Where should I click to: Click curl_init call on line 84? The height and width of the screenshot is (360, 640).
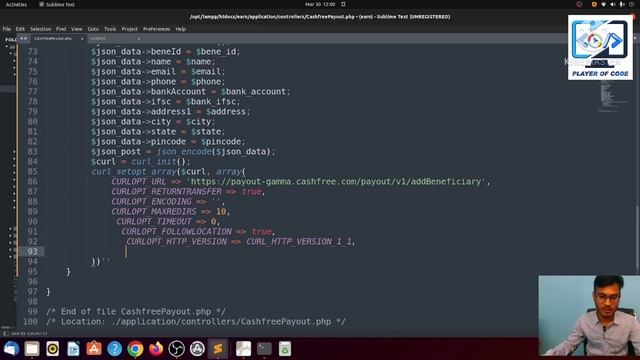(x=154, y=162)
